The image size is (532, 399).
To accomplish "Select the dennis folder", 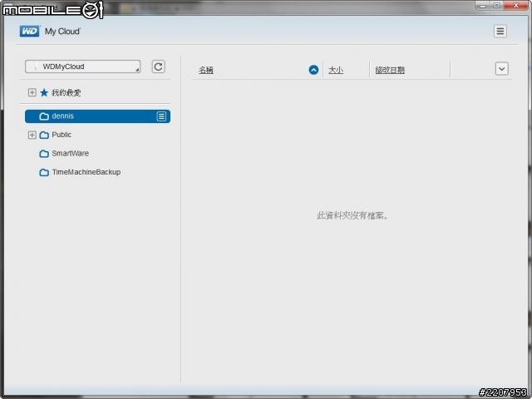I will point(98,116).
